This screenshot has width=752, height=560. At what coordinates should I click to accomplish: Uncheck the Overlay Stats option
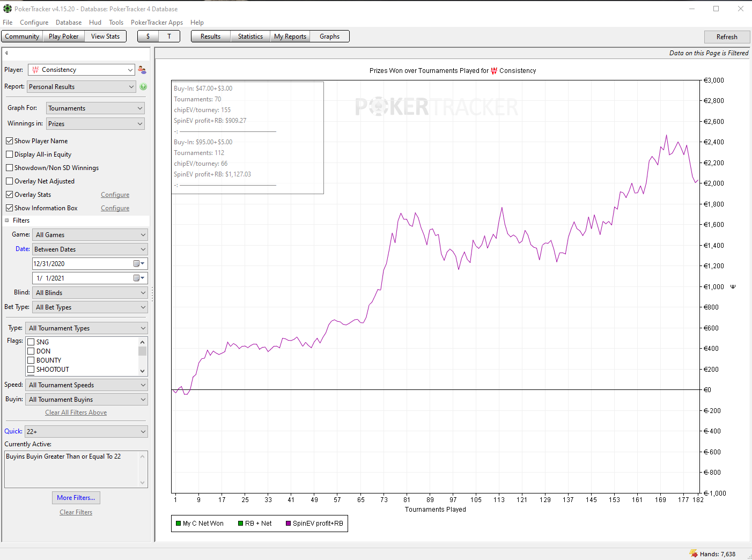tap(10, 195)
